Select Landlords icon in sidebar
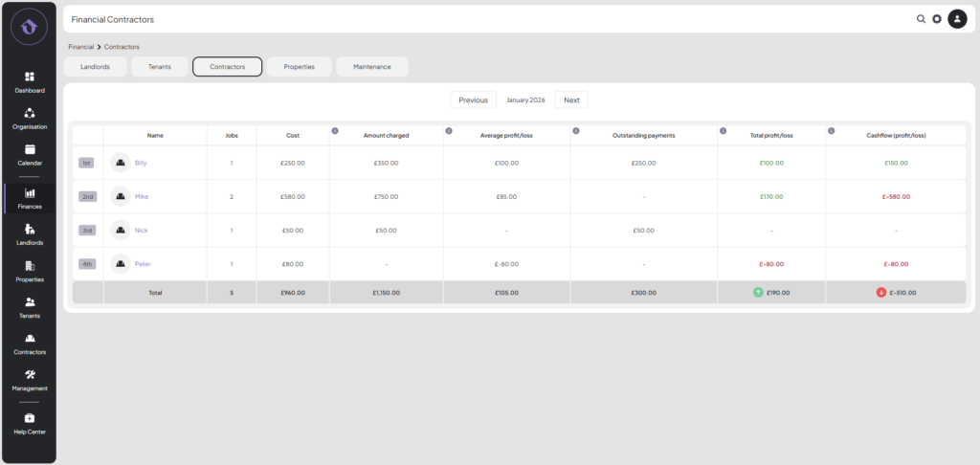This screenshot has height=465, width=980. 29,230
